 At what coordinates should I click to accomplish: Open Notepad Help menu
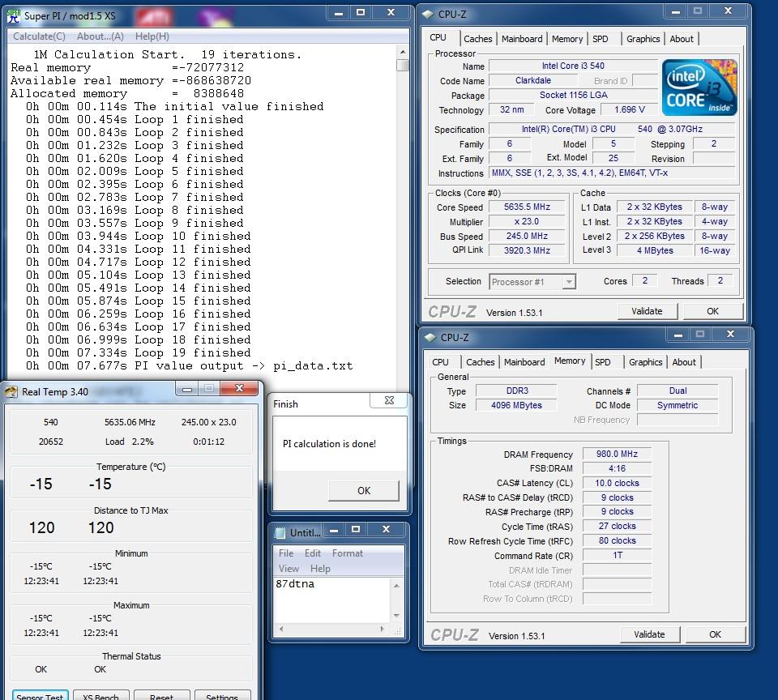coord(320,569)
